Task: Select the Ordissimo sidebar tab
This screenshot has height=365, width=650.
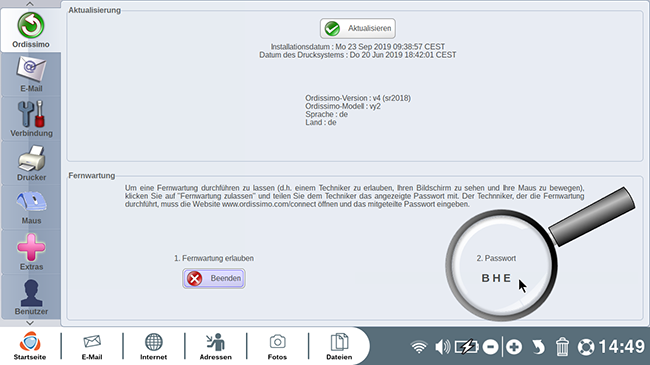Action: pyautogui.click(x=31, y=30)
